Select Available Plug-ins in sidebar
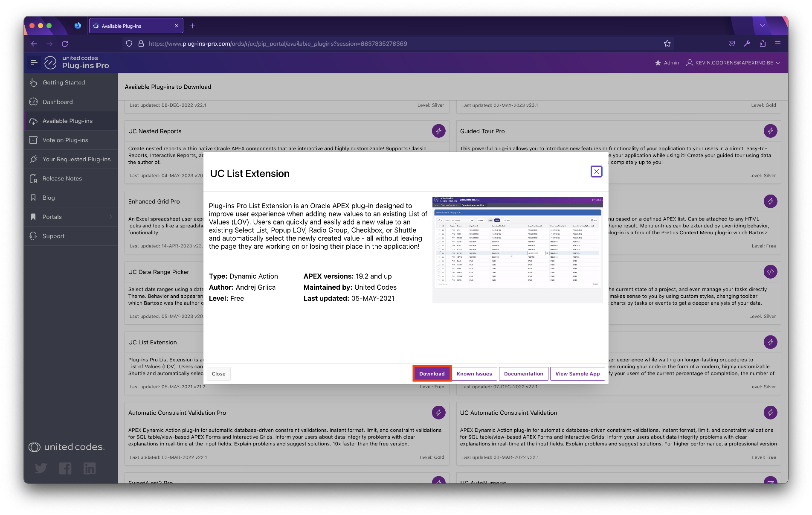Image resolution: width=812 pixels, height=515 pixels. [x=71, y=121]
